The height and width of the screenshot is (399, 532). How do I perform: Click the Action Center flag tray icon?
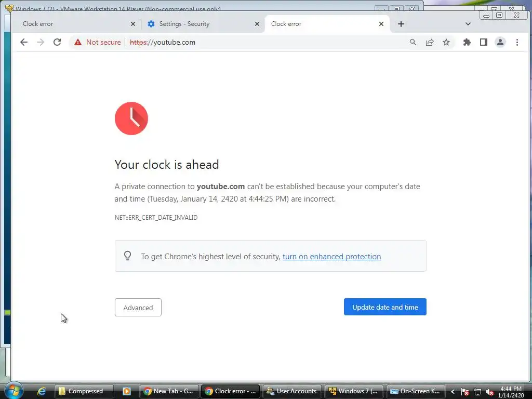(465, 392)
